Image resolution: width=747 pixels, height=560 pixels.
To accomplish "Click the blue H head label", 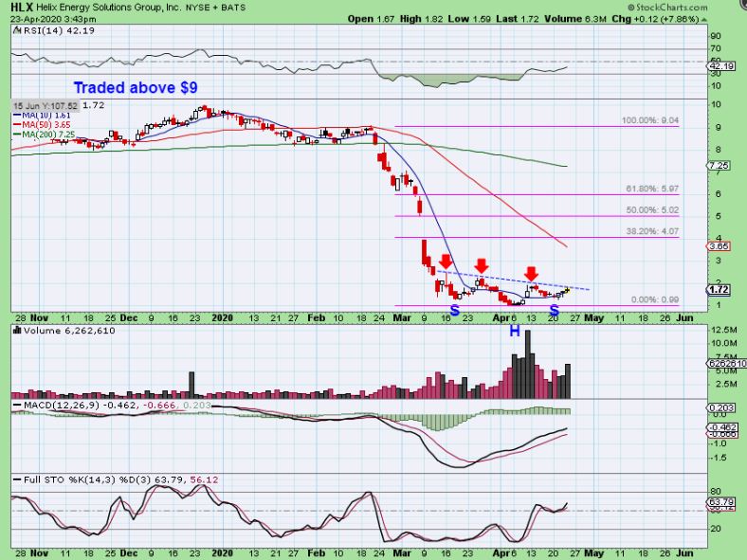I will (x=515, y=331).
